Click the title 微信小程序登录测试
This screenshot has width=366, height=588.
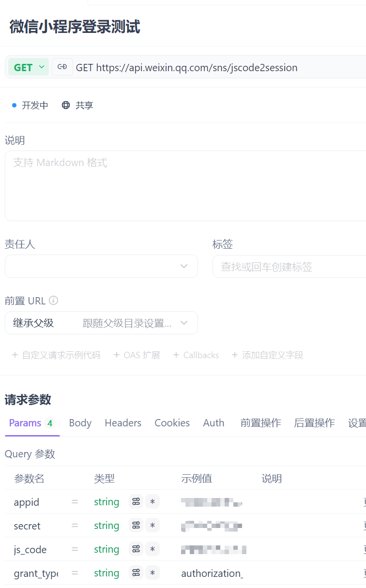75,27
